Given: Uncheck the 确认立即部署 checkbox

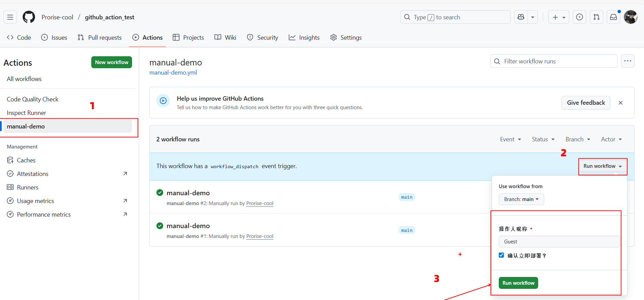Looking at the screenshot, I should (x=501, y=255).
